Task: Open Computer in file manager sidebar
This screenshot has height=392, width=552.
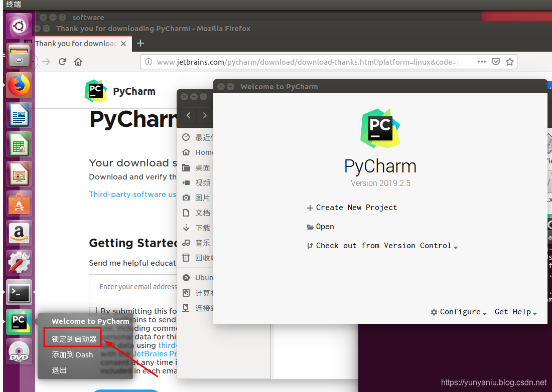Action: (197, 293)
